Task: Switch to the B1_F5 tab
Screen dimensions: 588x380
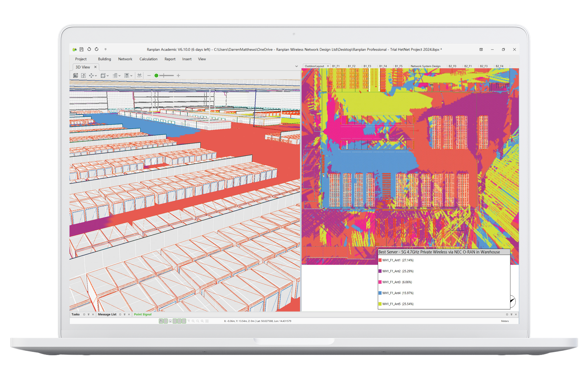Action: pos(399,66)
